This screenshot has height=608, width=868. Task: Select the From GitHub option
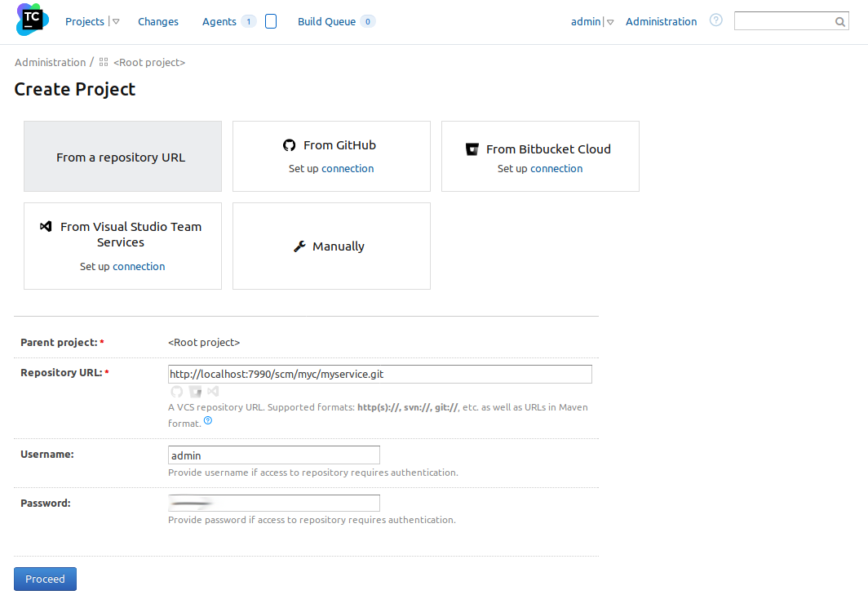[x=331, y=157]
